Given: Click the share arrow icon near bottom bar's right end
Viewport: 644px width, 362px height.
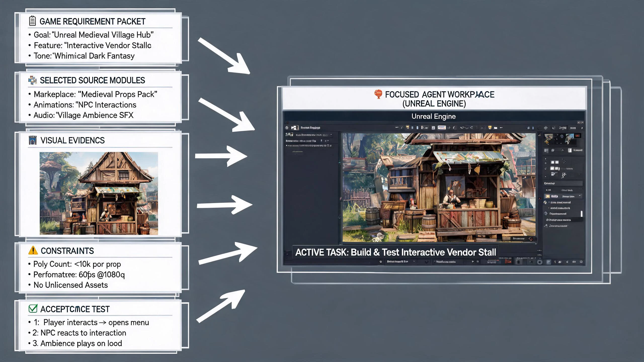Looking at the screenshot, I should (567, 262).
